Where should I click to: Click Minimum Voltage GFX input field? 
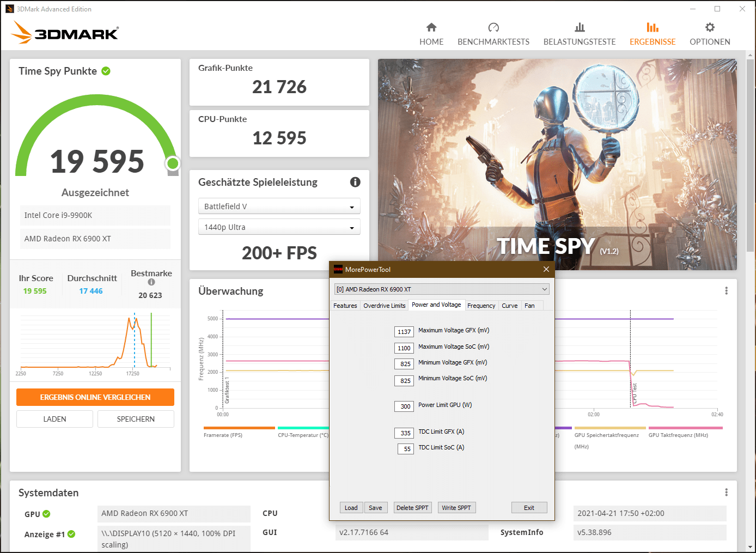click(x=404, y=364)
